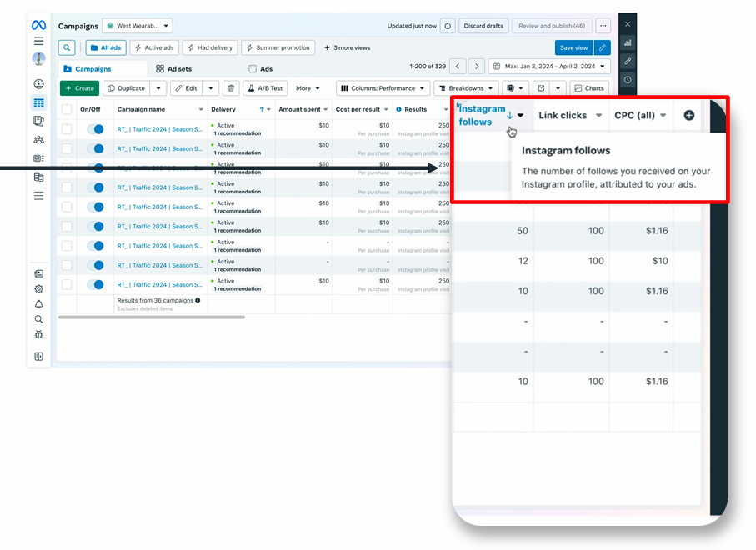Click info icon after Results from 36 campaigns
Screen dimensions: 756x550
(198, 300)
